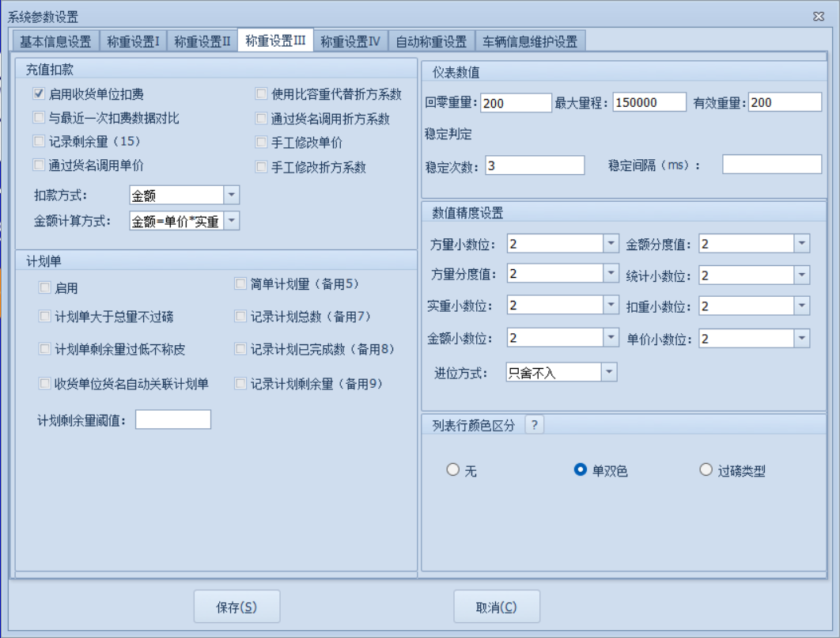Click the 保存(S) button
This screenshot has width=840, height=638.
point(236,606)
